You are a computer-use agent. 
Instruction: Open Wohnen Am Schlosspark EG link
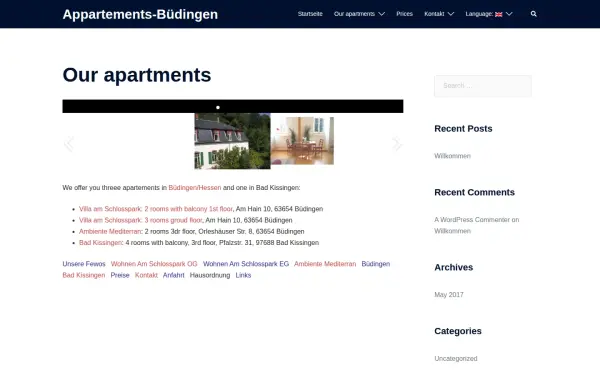pos(246,264)
